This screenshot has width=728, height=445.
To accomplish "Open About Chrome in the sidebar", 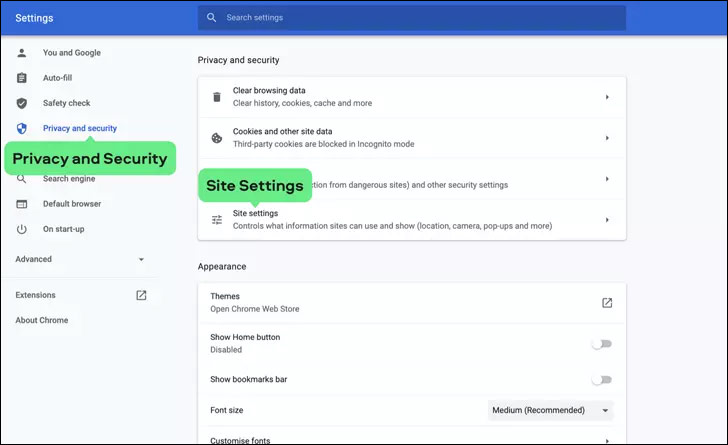I will 42,320.
